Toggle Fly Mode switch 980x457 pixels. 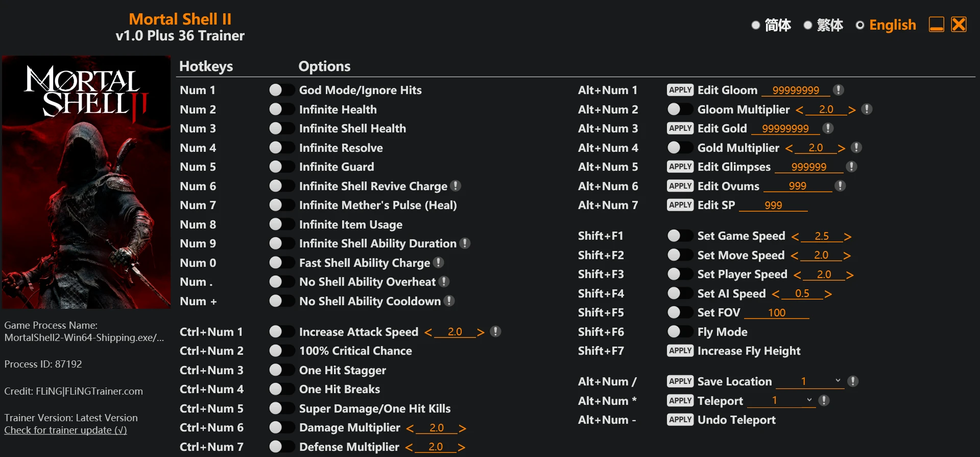[680, 331]
